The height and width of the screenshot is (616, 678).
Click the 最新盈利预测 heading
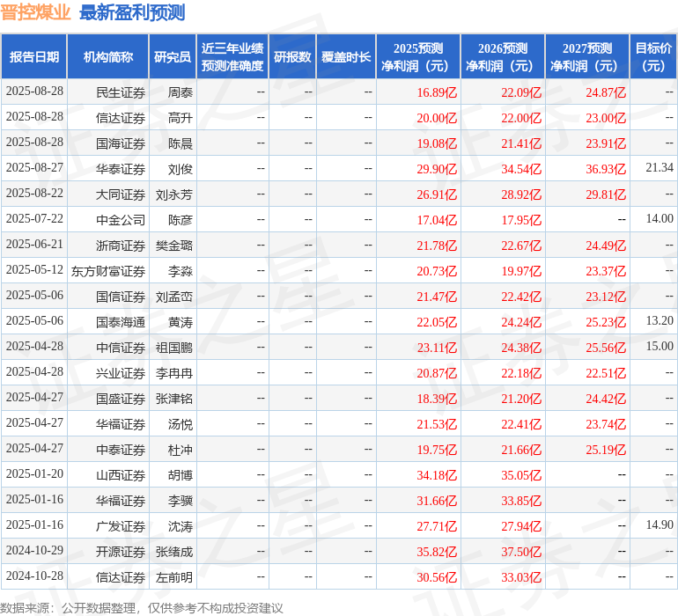click(132, 12)
